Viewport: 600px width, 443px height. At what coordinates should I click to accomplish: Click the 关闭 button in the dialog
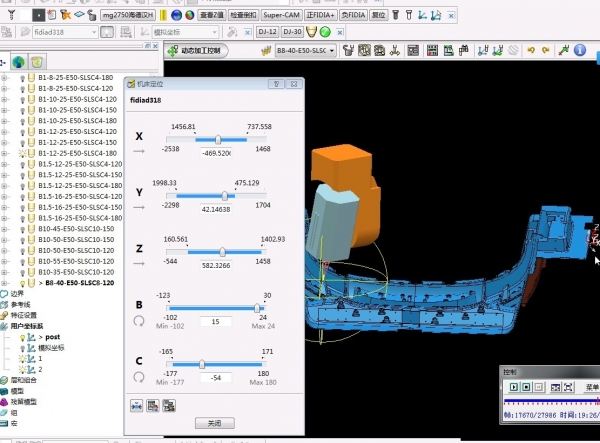click(214, 423)
